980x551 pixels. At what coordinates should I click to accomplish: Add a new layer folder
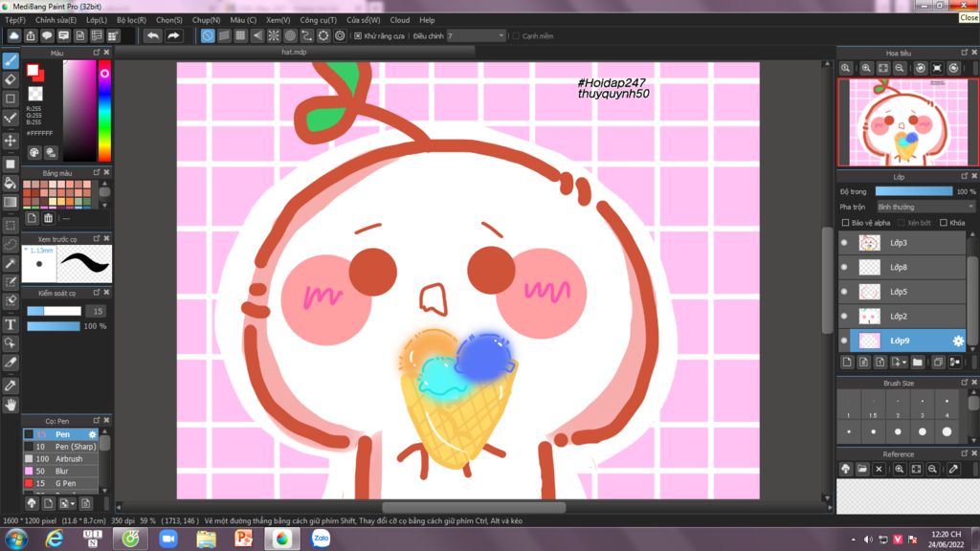pyautogui.click(x=918, y=363)
